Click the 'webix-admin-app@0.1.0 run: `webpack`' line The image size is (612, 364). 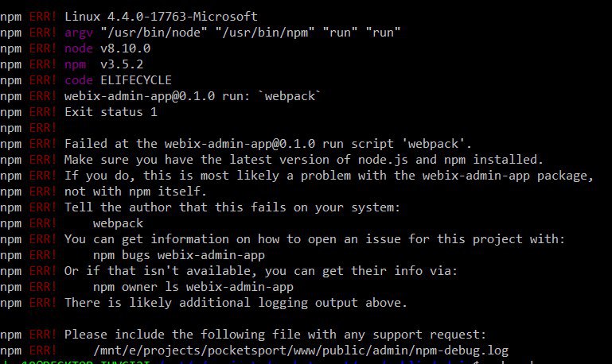(x=193, y=96)
